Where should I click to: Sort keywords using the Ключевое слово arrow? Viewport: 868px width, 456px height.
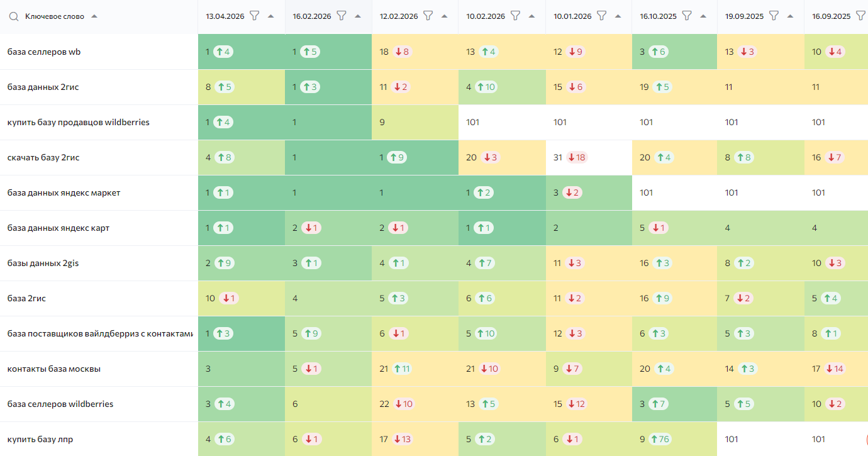[x=94, y=16]
